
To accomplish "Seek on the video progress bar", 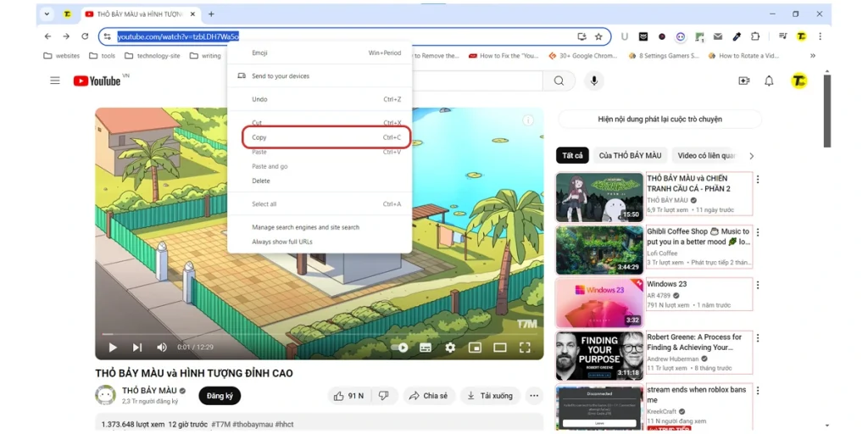I will coord(320,334).
